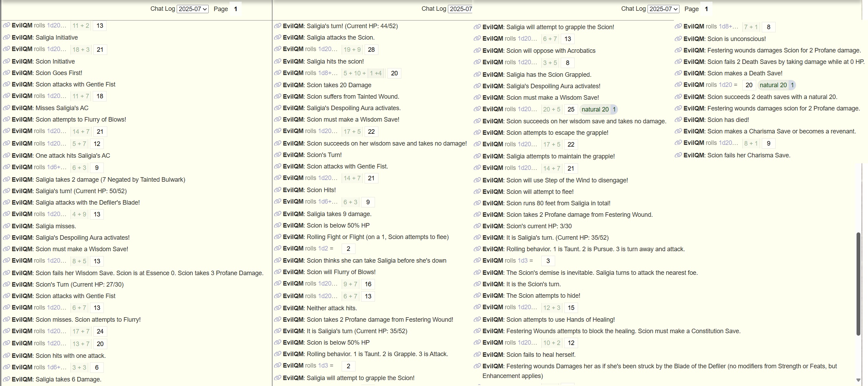Open the left Chat Log date dropdown

192,9
